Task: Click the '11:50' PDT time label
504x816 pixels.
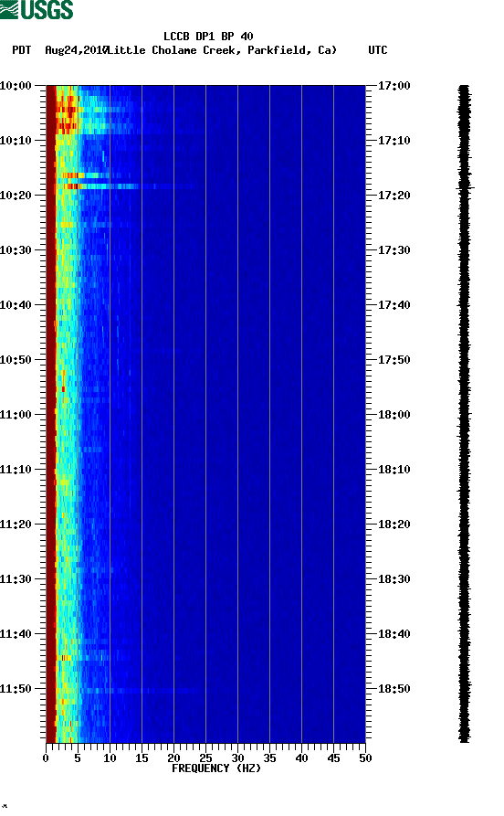Action: pos(16,688)
